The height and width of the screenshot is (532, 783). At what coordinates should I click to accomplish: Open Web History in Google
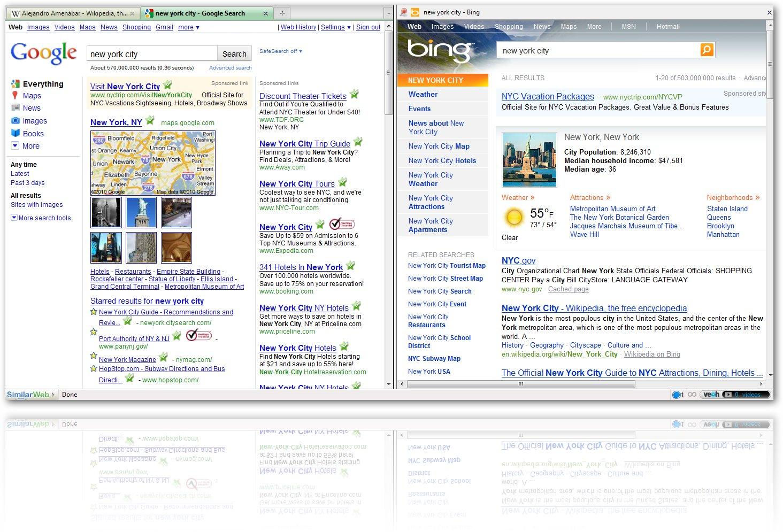(298, 27)
